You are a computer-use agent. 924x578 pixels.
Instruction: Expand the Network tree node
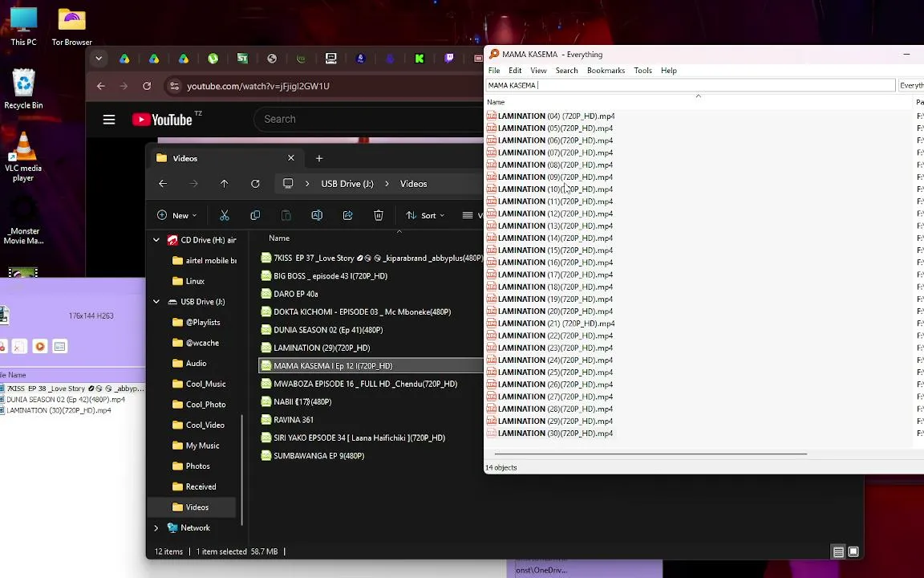pyautogui.click(x=156, y=528)
